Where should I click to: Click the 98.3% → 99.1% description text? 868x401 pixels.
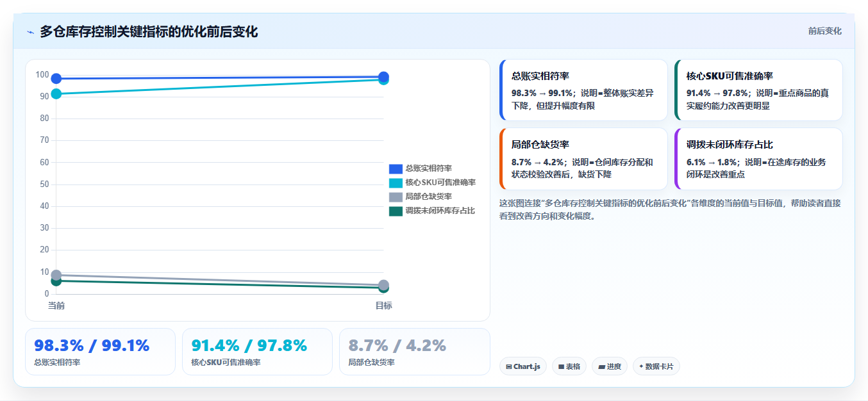pyautogui.click(x=583, y=99)
